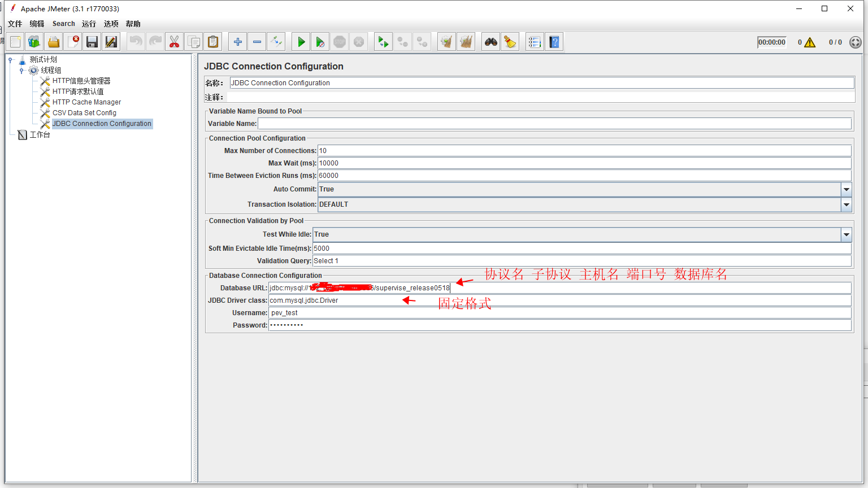Click the Open file folder icon
Screen dimensions: 868x488
pos(54,42)
